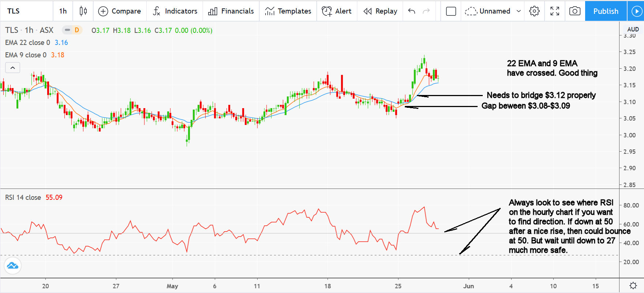Click the May date label on time axis
Screen dimensions: 644x293
172,286
